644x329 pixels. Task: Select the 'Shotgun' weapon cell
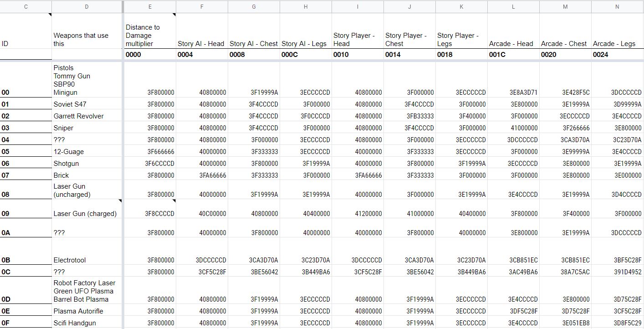[x=87, y=164]
